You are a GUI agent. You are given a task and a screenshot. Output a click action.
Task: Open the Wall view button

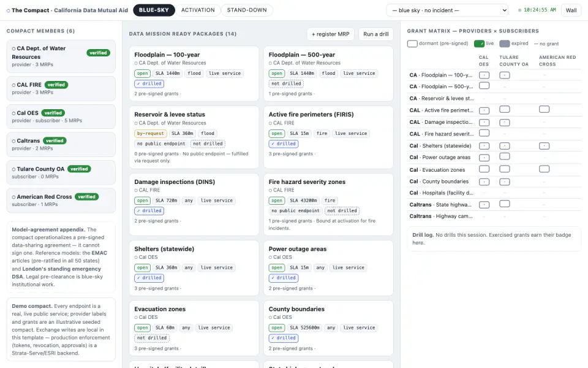571,10
